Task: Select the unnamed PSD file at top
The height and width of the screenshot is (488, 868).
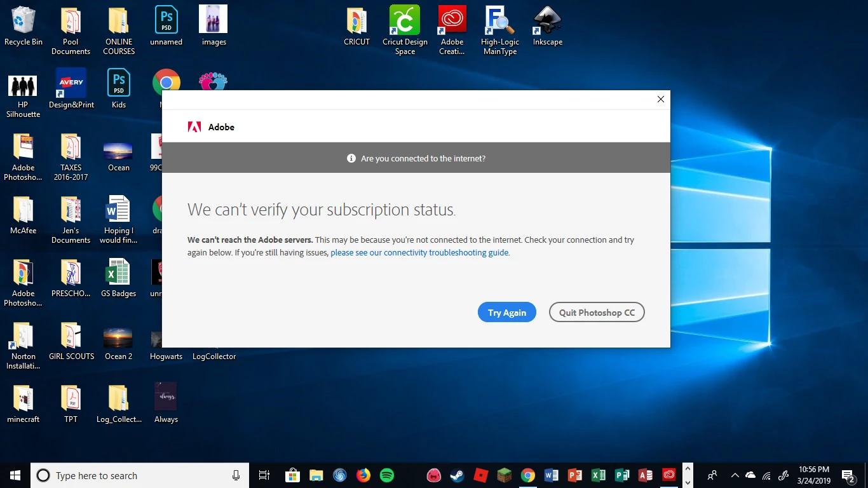Action: (x=166, y=26)
